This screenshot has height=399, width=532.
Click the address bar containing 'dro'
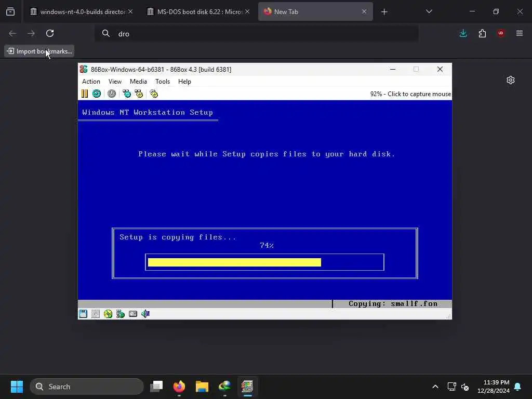coord(257,34)
